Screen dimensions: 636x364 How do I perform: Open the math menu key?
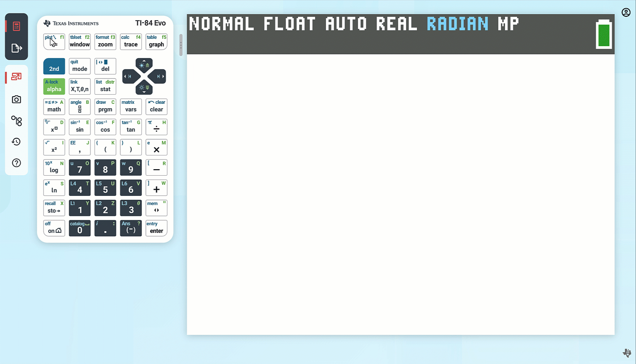pos(54,107)
